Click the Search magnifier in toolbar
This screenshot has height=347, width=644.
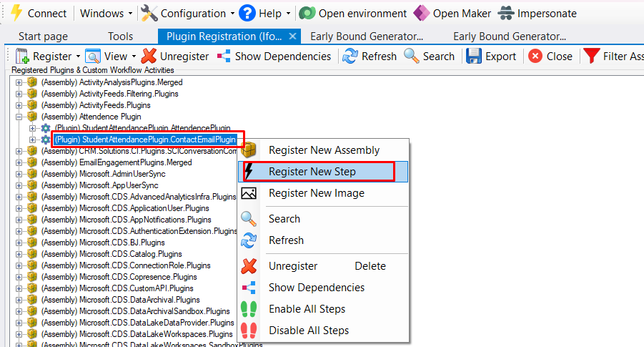point(412,56)
